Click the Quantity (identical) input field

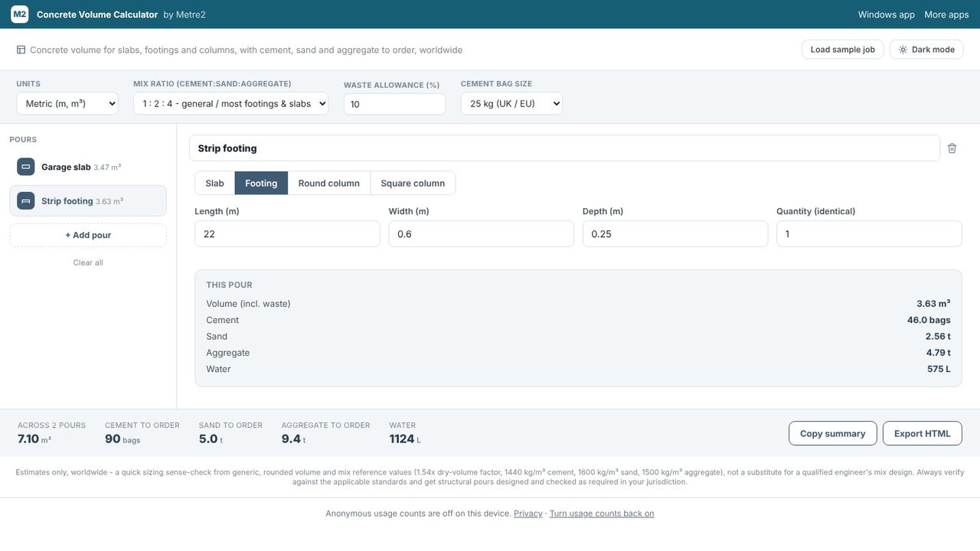pyautogui.click(x=869, y=234)
